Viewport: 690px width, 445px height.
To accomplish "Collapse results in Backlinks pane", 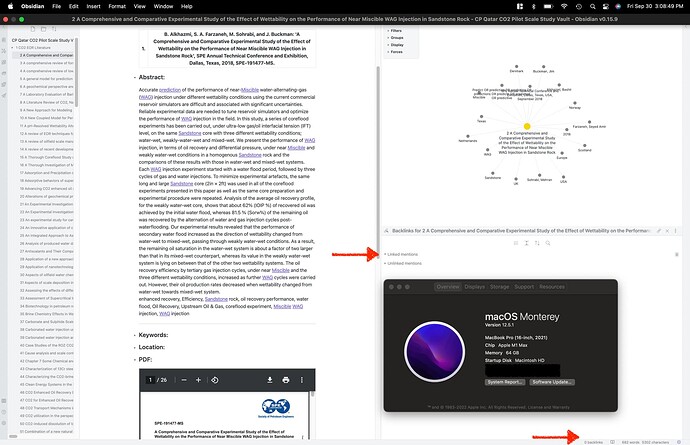I will pos(516,243).
